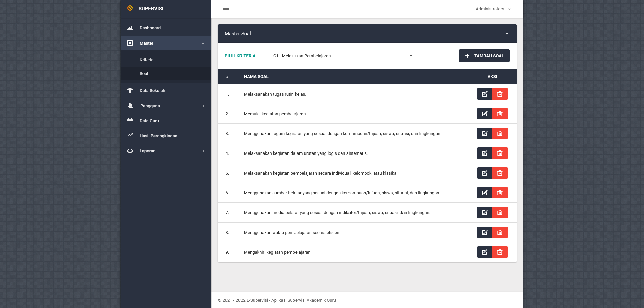Click the edit icon for soal number 1
This screenshot has height=308, width=644.
tap(484, 94)
